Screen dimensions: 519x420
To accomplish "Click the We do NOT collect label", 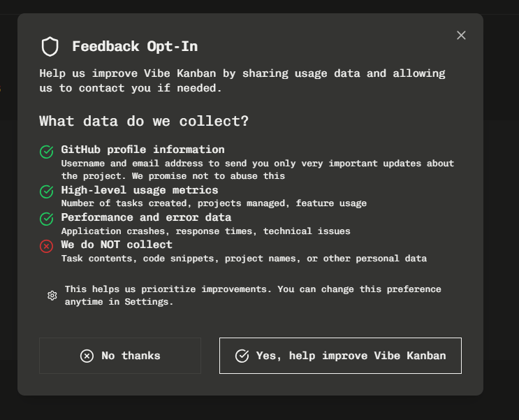I will pos(117,245).
